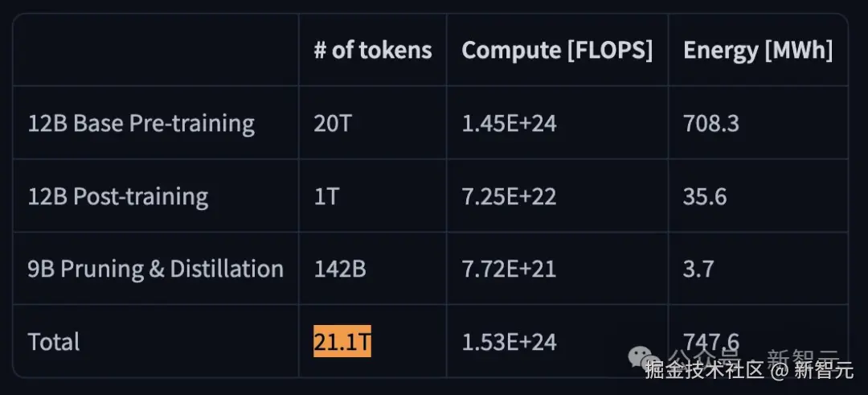Select the 7.72E+21 compute value
The width and height of the screenshot is (868, 395).
(509, 269)
